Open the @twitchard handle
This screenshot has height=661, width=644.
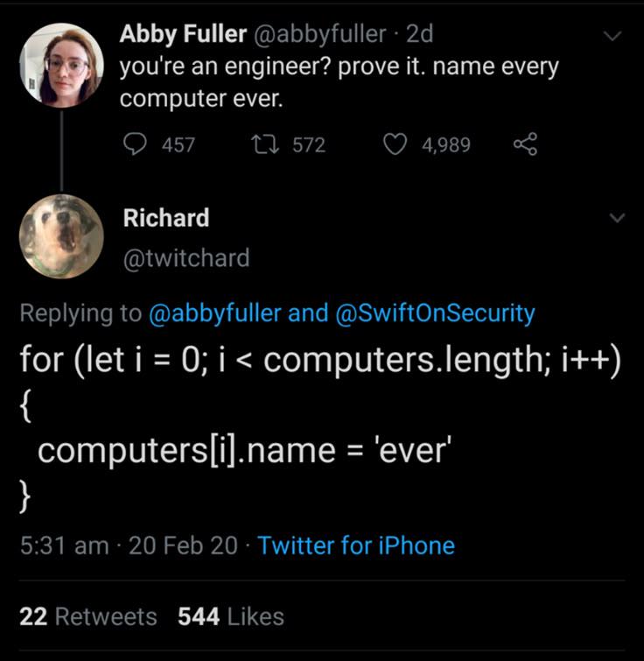(185, 257)
